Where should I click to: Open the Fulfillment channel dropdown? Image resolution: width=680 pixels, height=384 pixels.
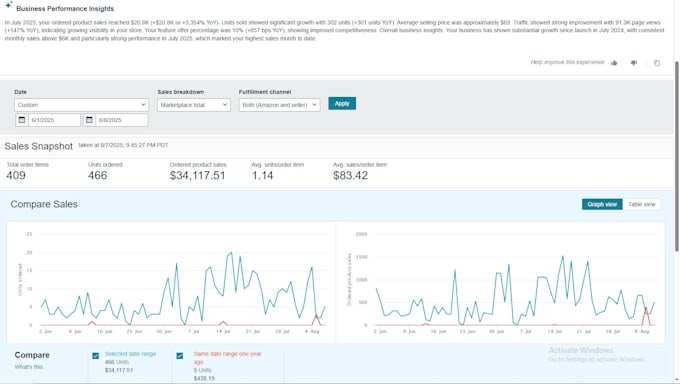[279, 105]
